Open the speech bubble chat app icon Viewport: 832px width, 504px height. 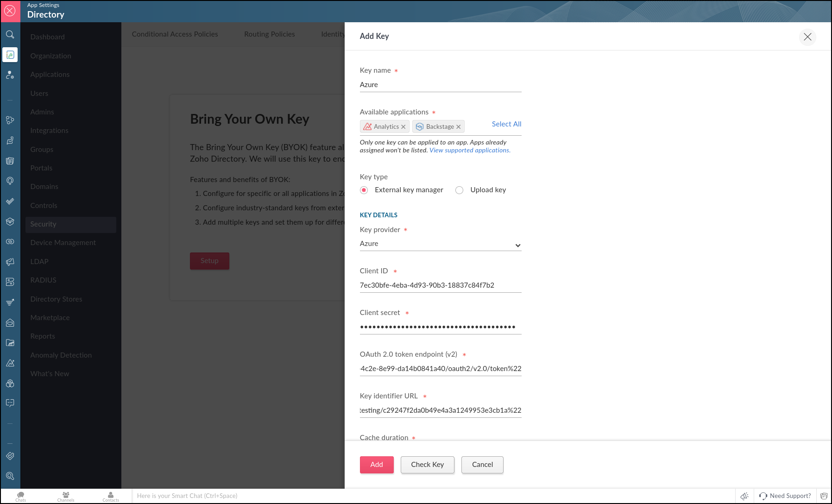10,403
